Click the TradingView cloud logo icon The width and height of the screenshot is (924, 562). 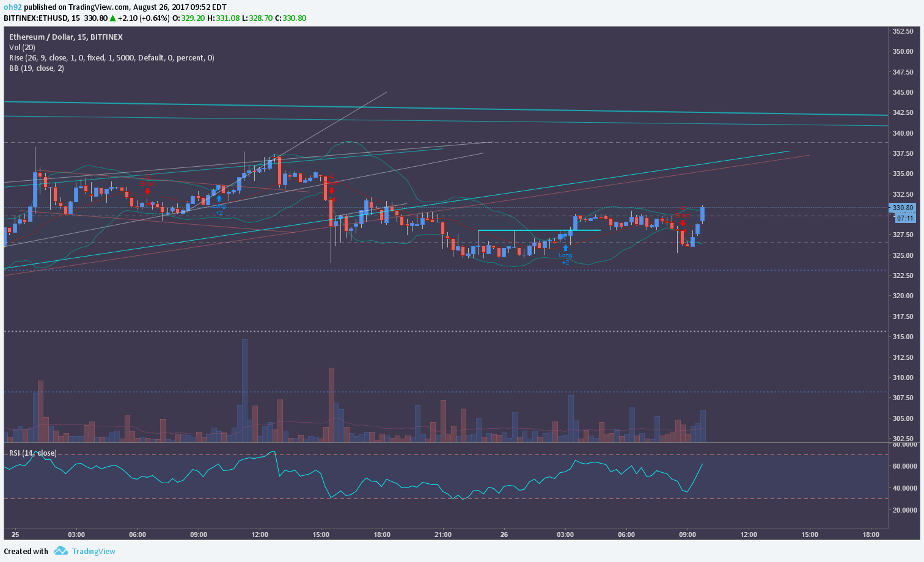coord(61,551)
